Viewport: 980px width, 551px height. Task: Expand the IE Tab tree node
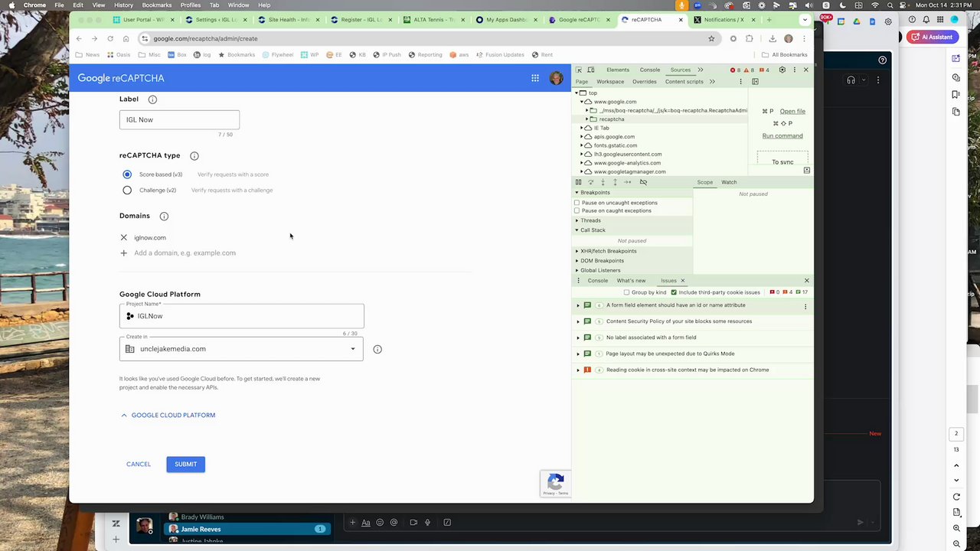point(582,128)
